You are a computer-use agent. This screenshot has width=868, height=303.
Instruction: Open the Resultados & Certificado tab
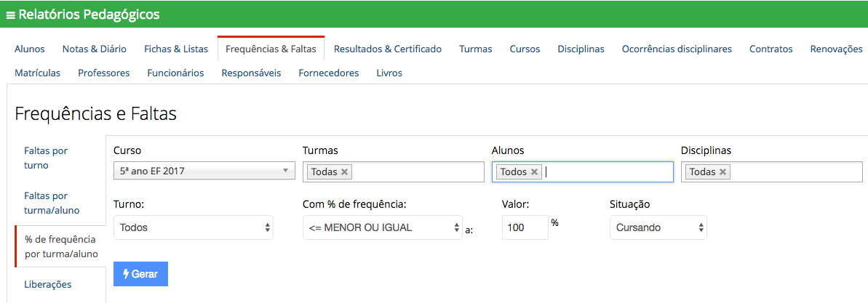tap(388, 49)
